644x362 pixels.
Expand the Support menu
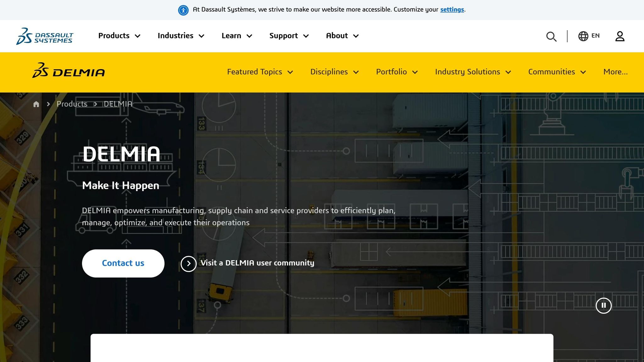(289, 36)
